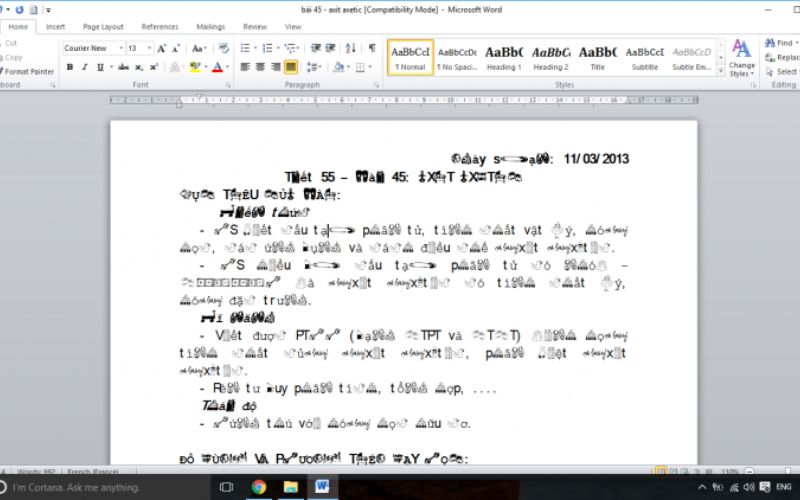800x500 pixels.
Task: Click the Bullets list icon
Action: point(245,48)
